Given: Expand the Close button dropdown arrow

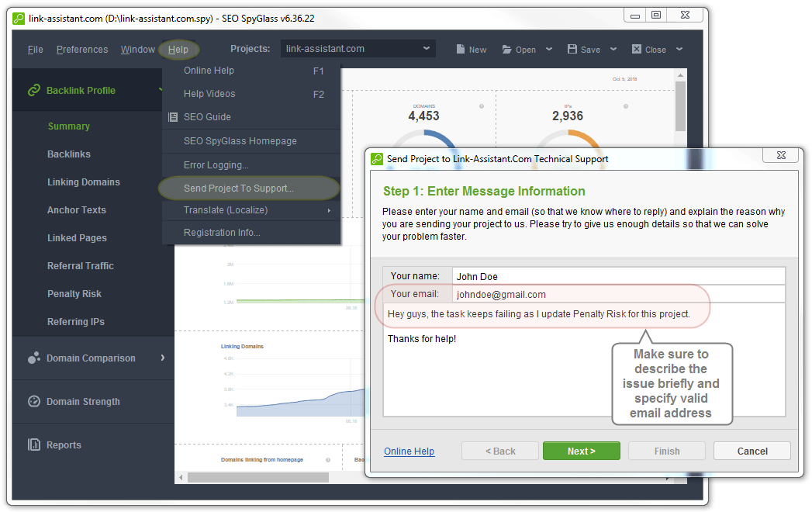Looking at the screenshot, I should [679, 49].
